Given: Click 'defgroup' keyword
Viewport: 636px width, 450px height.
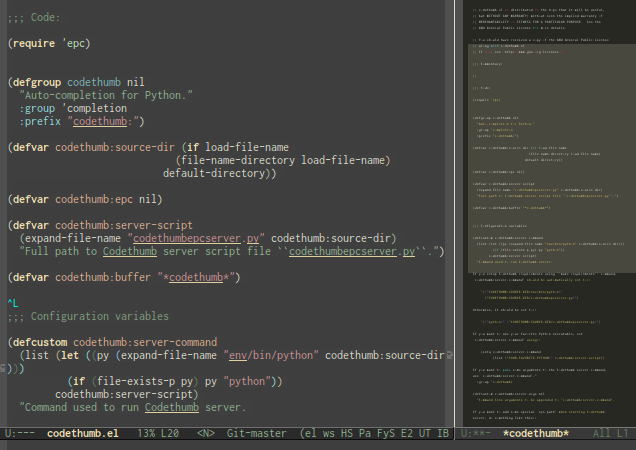Looking at the screenshot, I should 37,82.
